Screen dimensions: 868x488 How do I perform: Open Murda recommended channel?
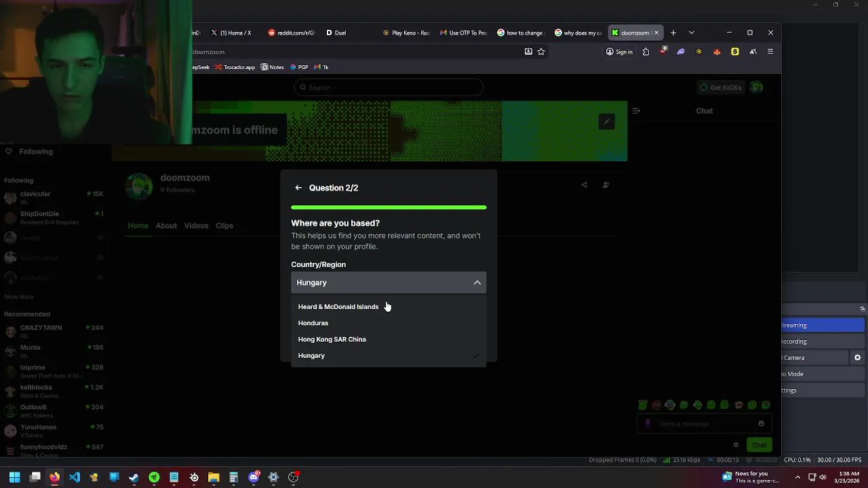[54, 351]
